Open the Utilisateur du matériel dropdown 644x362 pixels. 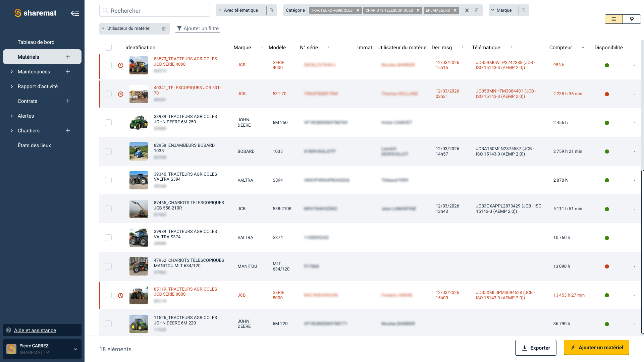(129, 28)
